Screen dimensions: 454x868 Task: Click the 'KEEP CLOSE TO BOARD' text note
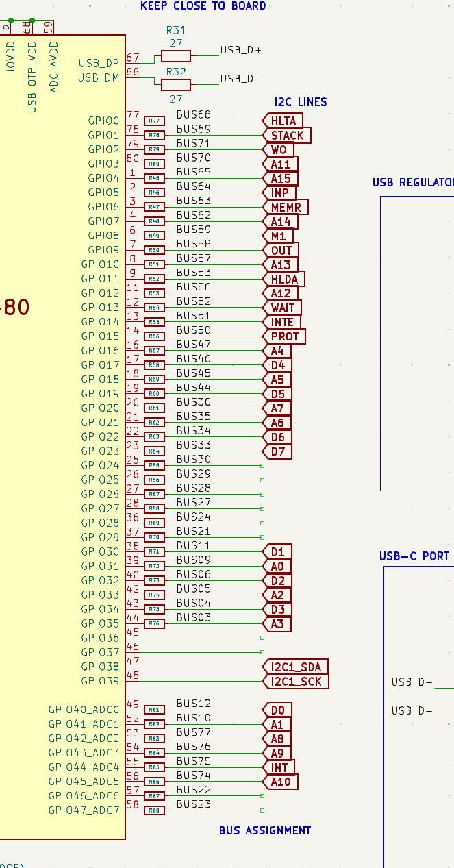click(203, 6)
